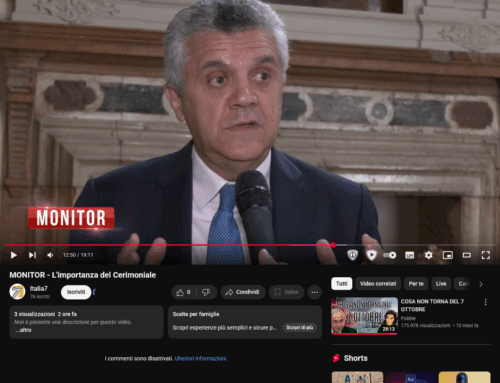The image size is (500, 383).
Task: Click the 3 visualizzazioni 2 ore fa text
Action: coord(45,314)
